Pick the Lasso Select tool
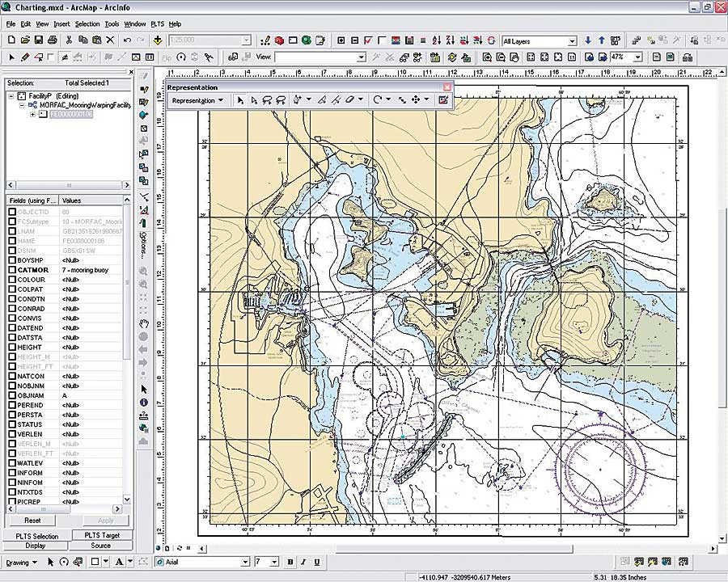Screen dimensions: 728x582 pos(267,99)
